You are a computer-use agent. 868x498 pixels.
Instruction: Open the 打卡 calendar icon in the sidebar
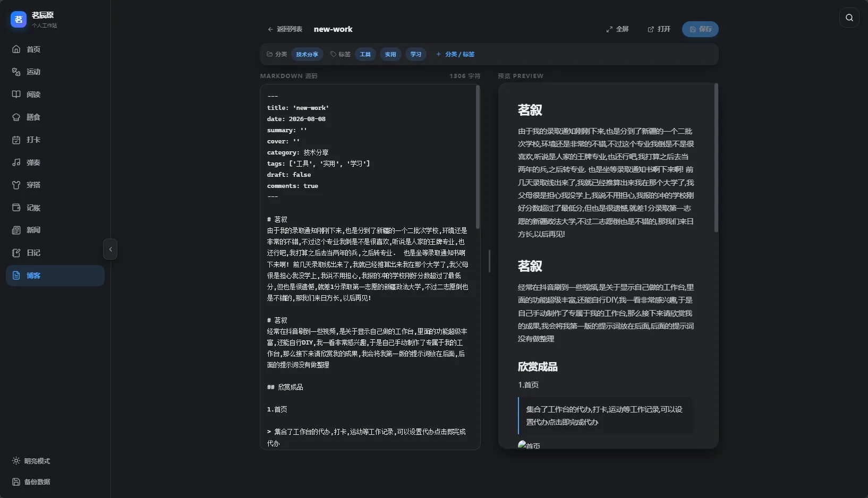(16, 140)
